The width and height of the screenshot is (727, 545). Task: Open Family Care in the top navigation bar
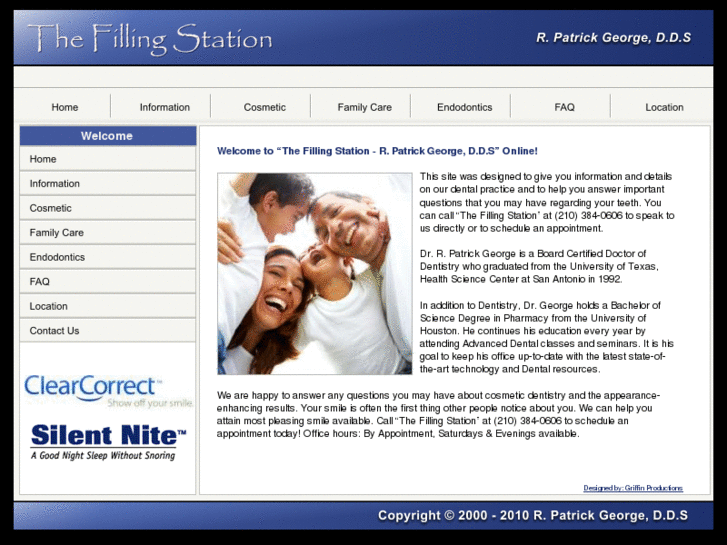(364, 107)
